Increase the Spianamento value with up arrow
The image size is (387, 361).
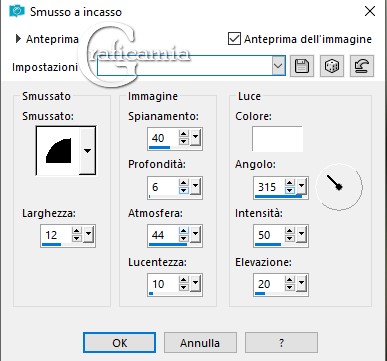coord(184,134)
